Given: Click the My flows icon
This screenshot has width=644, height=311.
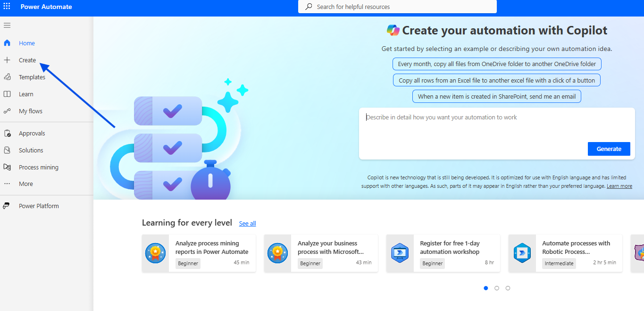Looking at the screenshot, I should click(7, 111).
